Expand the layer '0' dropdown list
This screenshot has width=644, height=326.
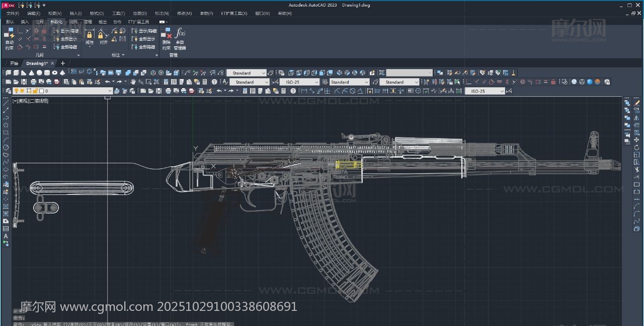point(110,91)
